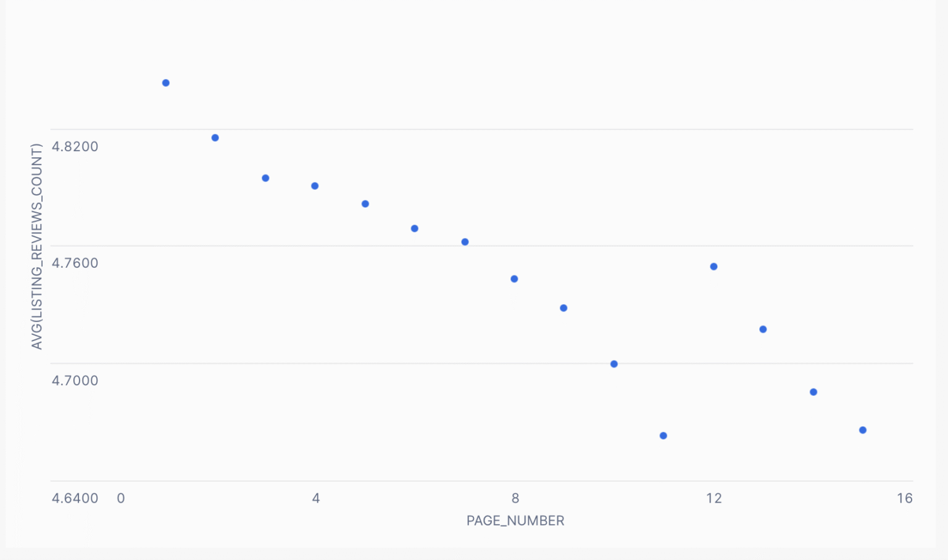Click the data point at page number 13
The height and width of the screenshot is (560, 948).
click(763, 329)
